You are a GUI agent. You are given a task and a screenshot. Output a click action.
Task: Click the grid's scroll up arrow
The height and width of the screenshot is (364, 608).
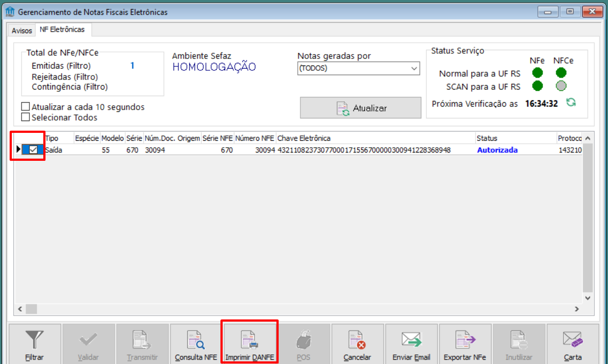click(587, 138)
